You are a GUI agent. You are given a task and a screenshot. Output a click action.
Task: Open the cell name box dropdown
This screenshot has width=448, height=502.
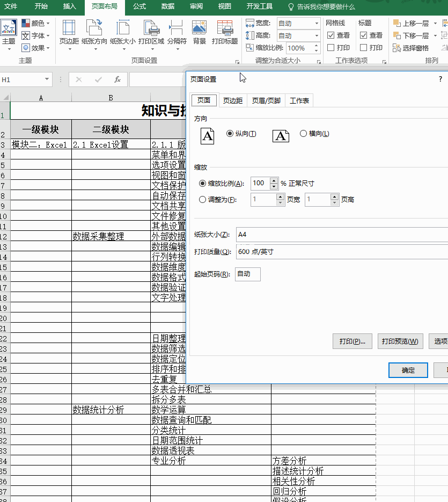pos(47,79)
